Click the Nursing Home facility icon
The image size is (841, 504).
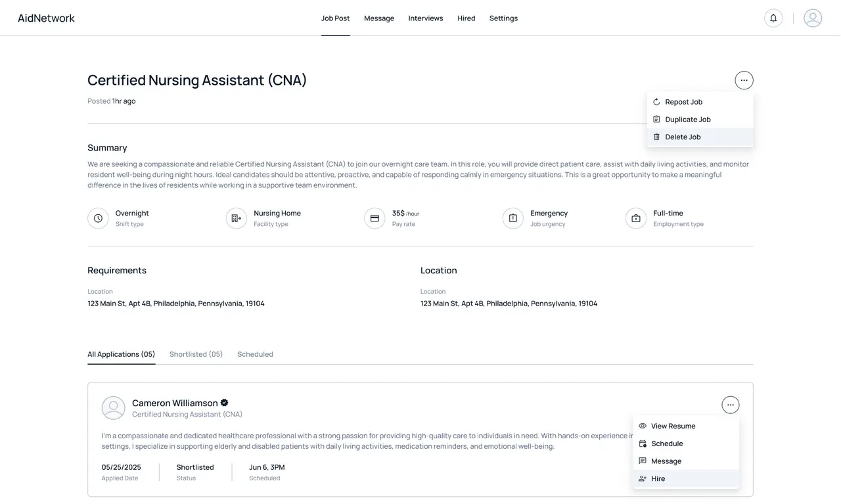237,218
